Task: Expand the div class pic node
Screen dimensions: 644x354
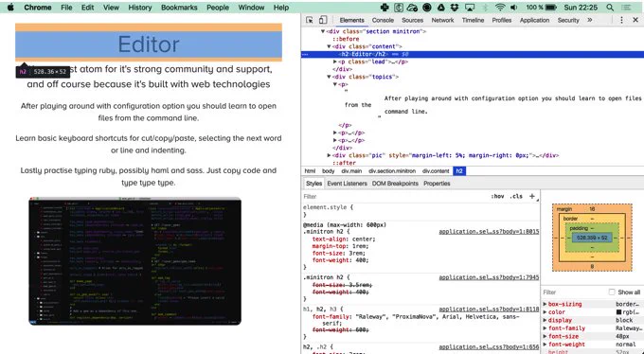Action: 329,155
